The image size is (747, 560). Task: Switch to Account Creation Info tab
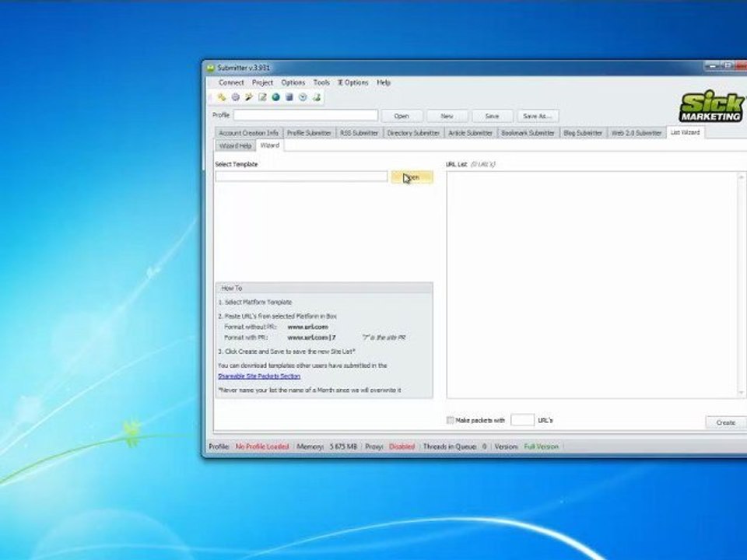[x=249, y=133]
